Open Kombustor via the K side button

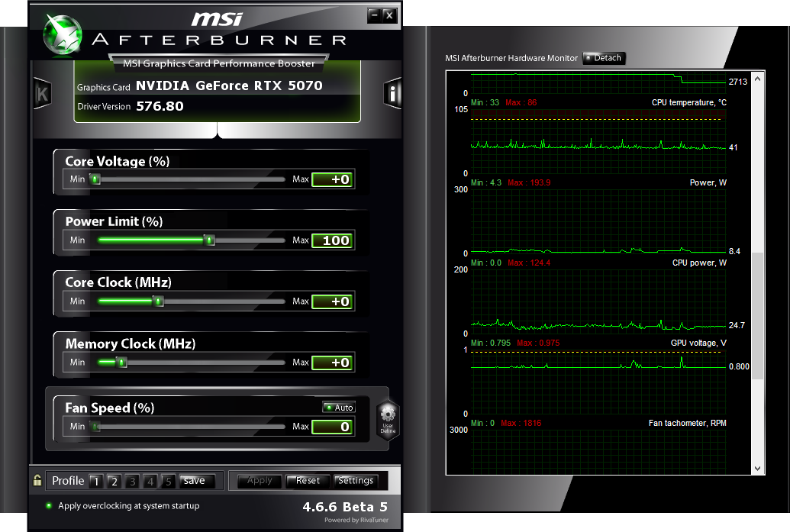pos(42,94)
